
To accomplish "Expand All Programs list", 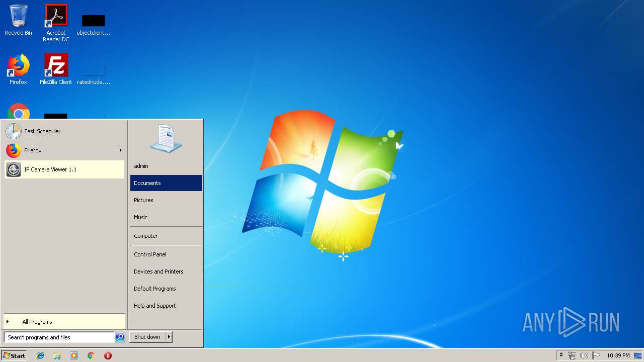I will [64, 322].
